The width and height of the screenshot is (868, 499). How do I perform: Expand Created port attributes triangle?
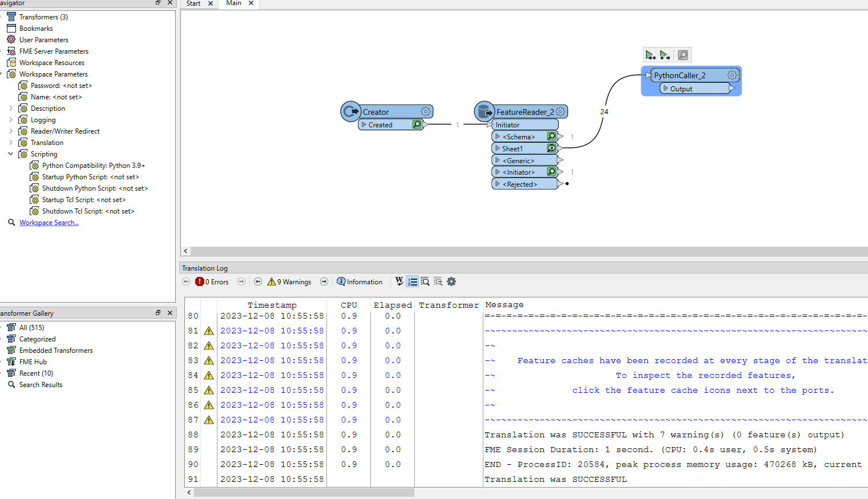[x=364, y=124]
